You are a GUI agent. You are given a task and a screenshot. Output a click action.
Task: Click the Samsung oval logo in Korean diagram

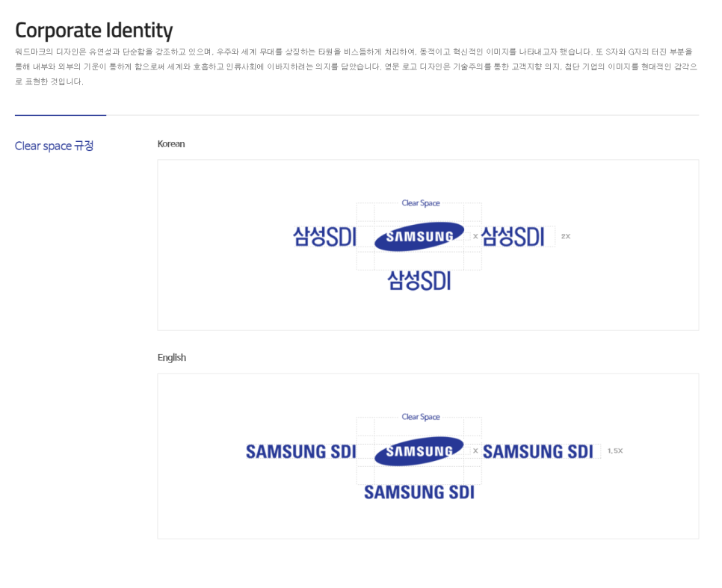pyautogui.click(x=419, y=237)
